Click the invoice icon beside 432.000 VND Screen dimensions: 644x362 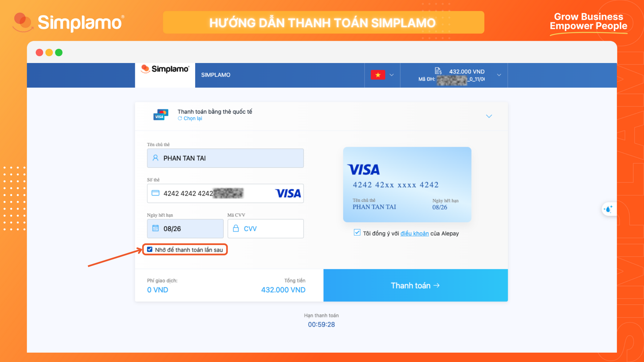tap(438, 71)
